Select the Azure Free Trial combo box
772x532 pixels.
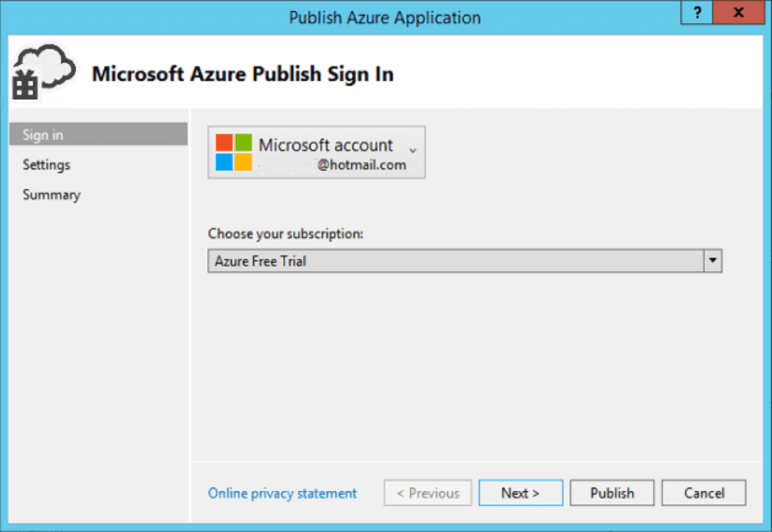465,260
